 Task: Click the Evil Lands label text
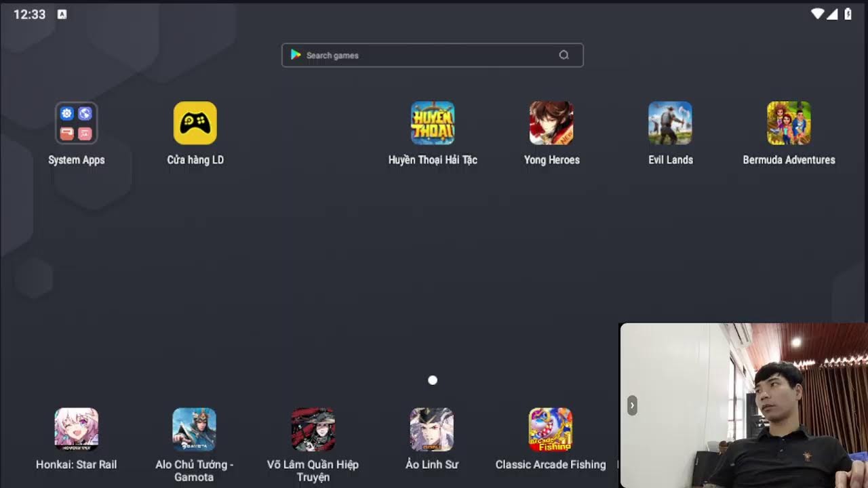coord(670,160)
